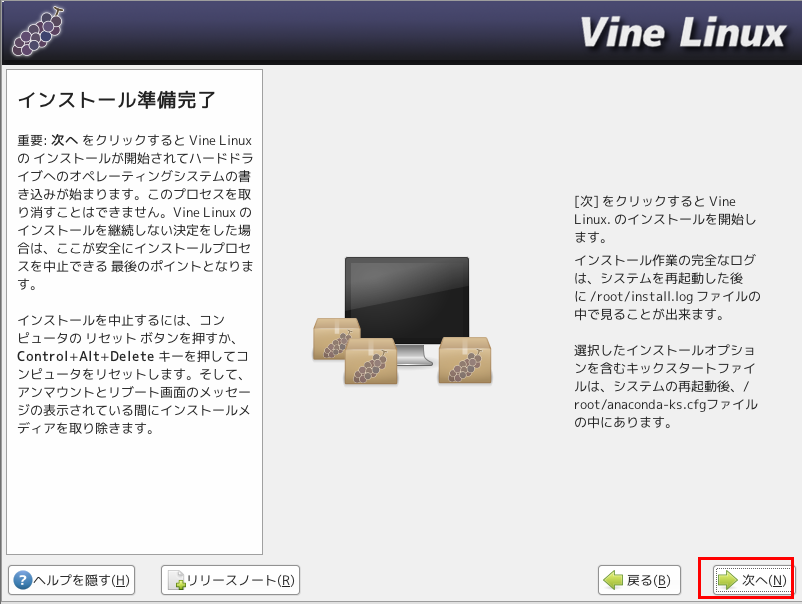Click the Control+Alt+Delete bold text

pyautogui.click(x=85, y=356)
